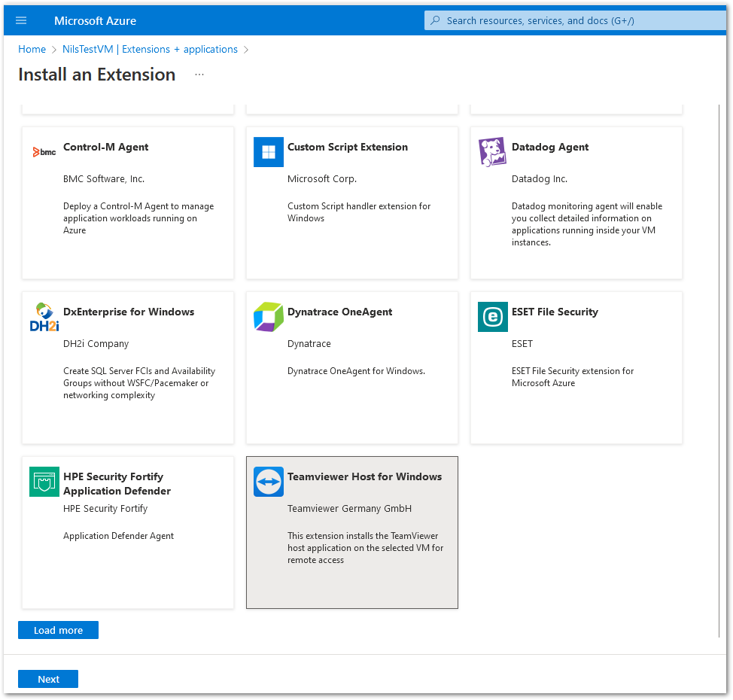Select the Control-M Agent title

pyautogui.click(x=105, y=147)
